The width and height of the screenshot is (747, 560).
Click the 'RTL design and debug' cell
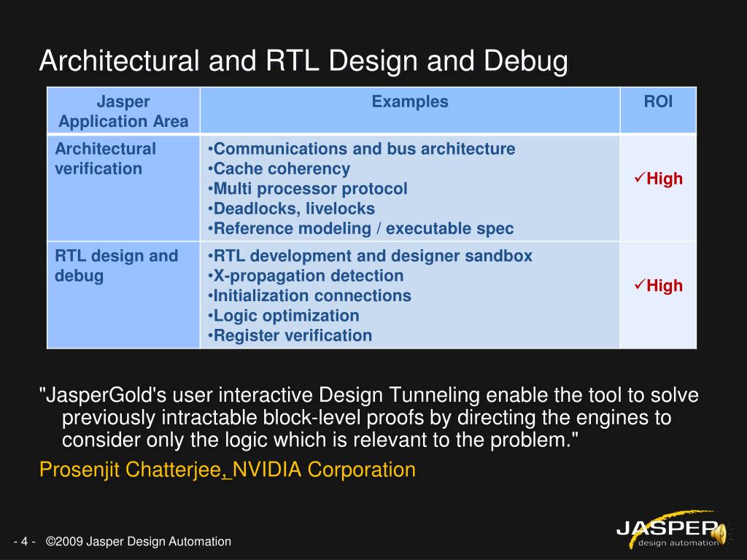(x=123, y=295)
